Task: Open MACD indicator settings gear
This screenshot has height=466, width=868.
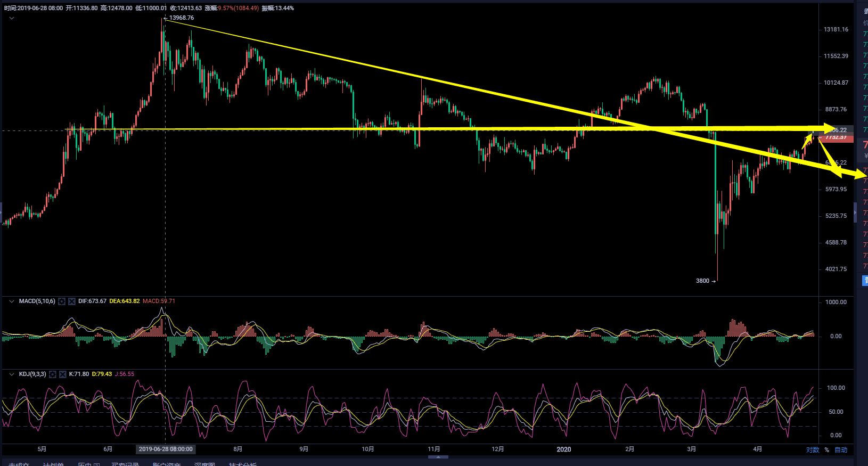Action: [62, 301]
